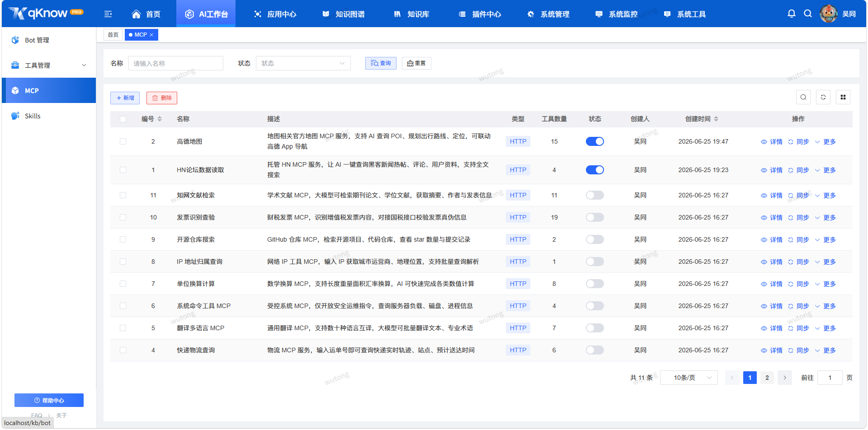Open the 状态 filter dropdown

tap(303, 63)
